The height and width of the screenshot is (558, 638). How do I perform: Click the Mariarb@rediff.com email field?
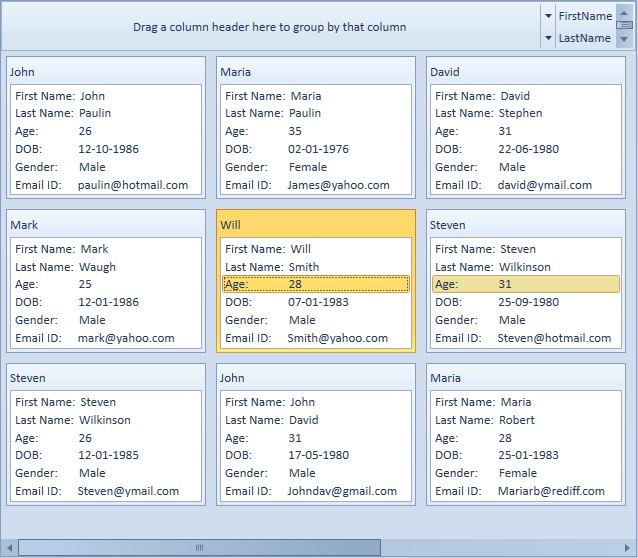551,491
